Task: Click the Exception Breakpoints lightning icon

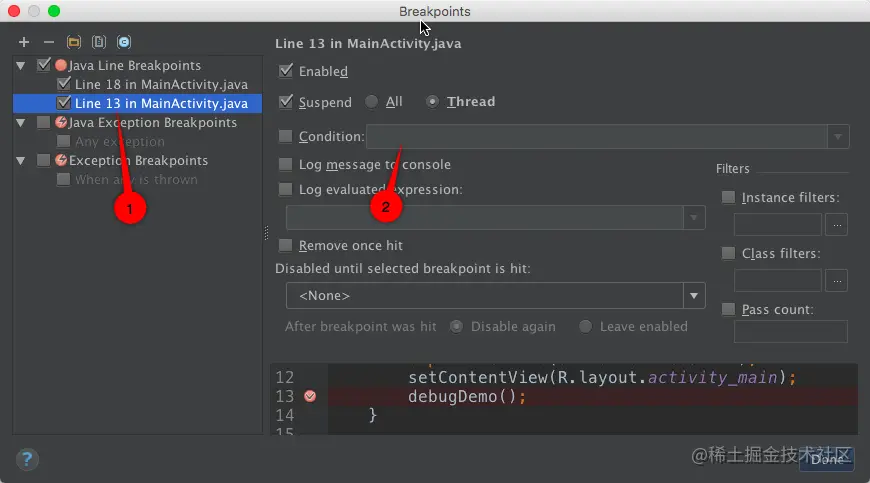Action: [x=61, y=161]
